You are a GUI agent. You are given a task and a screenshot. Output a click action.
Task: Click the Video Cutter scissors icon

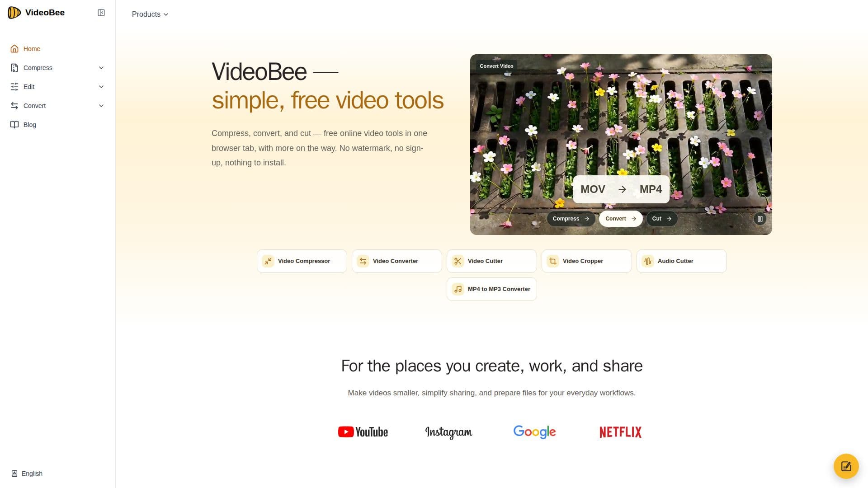coord(458,261)
